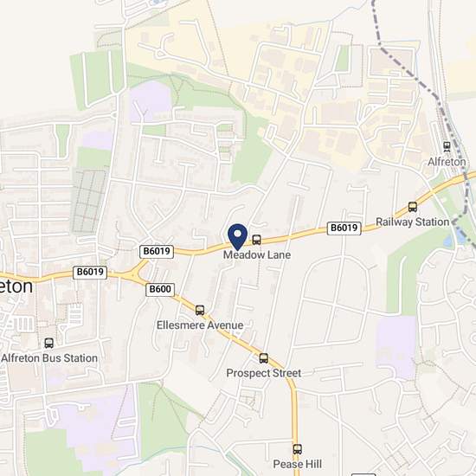Click the Alfreton station name label
Viewport: 476px width, 476px height.
pyautogui.click(x=447, y=162)
